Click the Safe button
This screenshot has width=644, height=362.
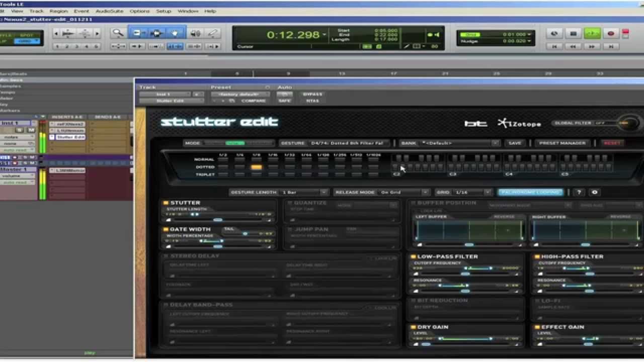pos(284,101)
